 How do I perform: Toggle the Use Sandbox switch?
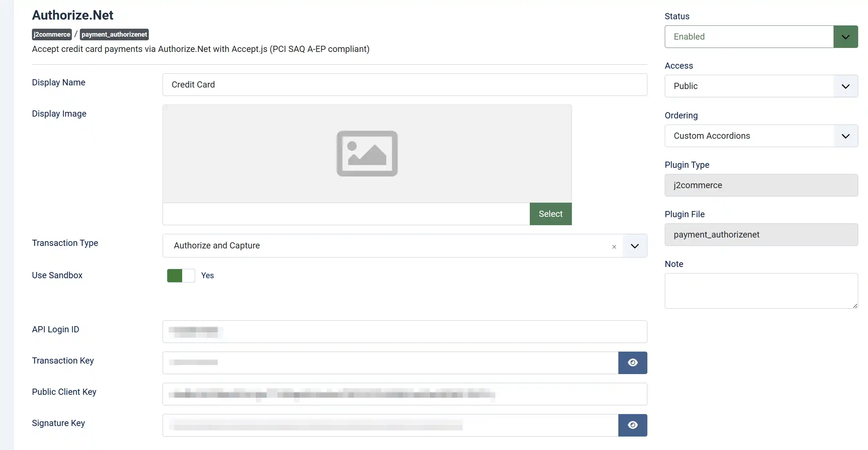tap(181, 276)
